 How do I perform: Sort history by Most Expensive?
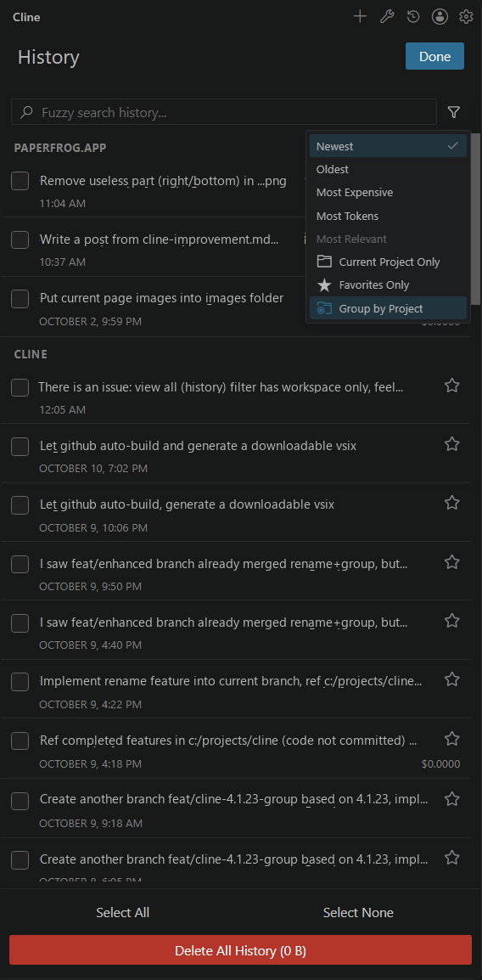[388, 193]
